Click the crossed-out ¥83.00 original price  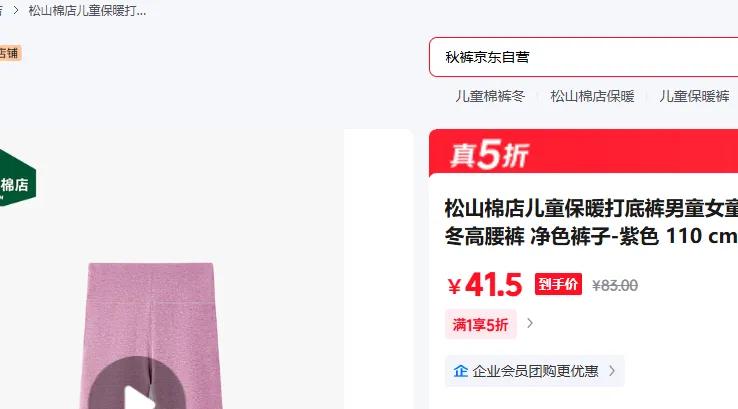tap(615, 285)
